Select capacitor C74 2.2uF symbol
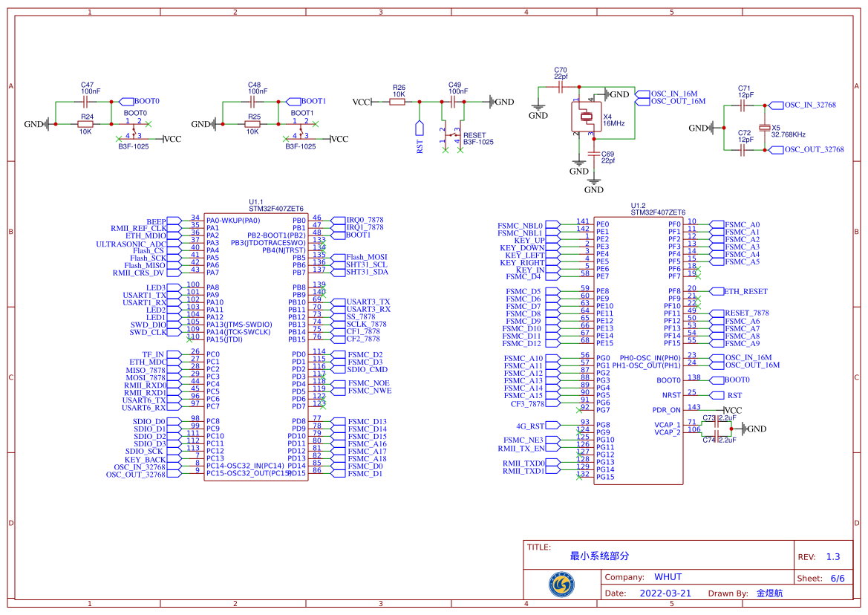868x615 pixels. point(717,436)
